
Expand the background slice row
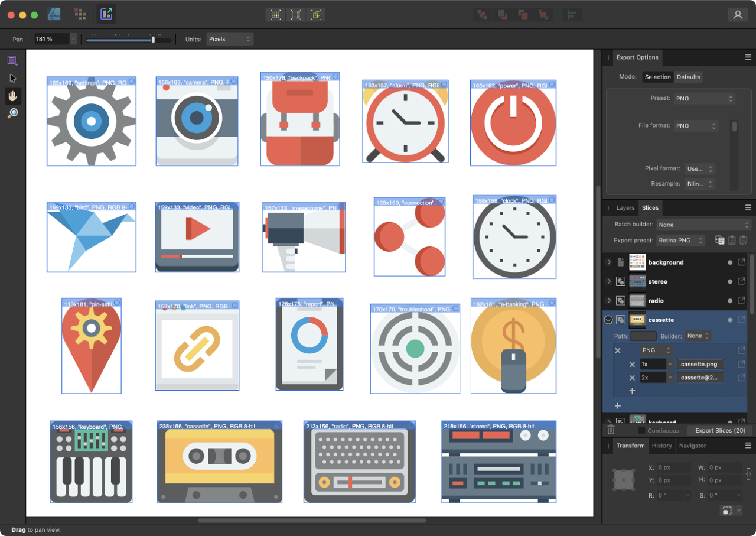pyautogui.click(x=608, y=262)
